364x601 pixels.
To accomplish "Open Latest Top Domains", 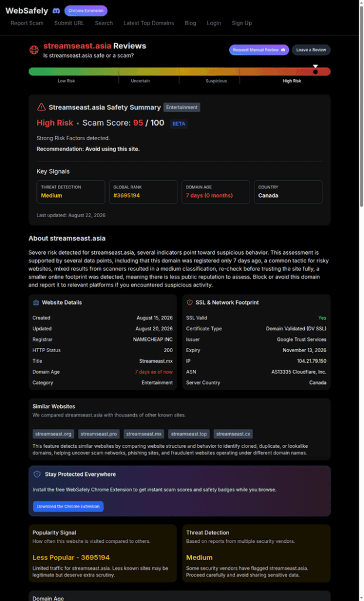I will coord(148,23).
